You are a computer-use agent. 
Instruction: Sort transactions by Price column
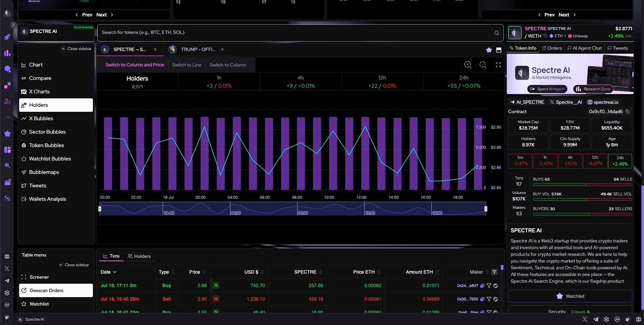point(197,272)
